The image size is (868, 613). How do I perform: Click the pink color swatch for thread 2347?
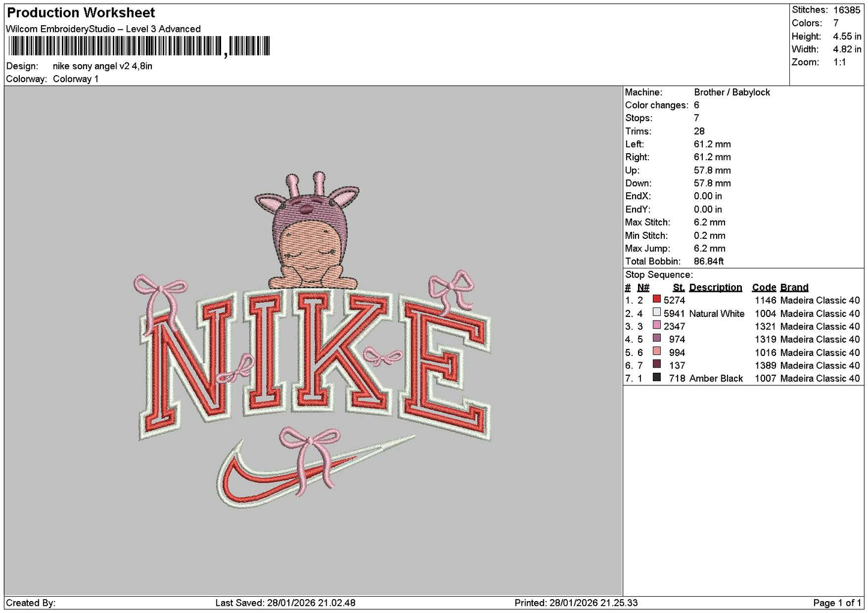pos(657,325)
